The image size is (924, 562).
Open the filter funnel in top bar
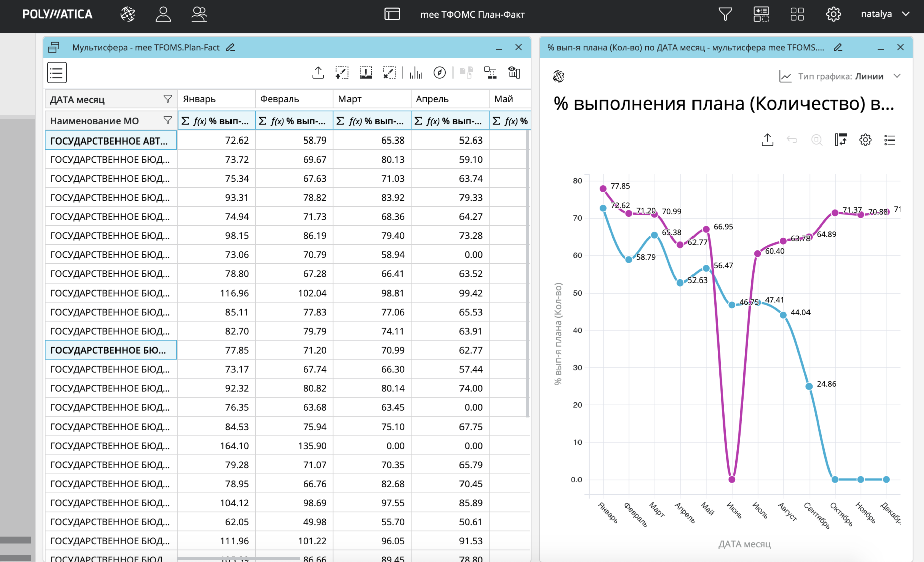coord(725,14)
